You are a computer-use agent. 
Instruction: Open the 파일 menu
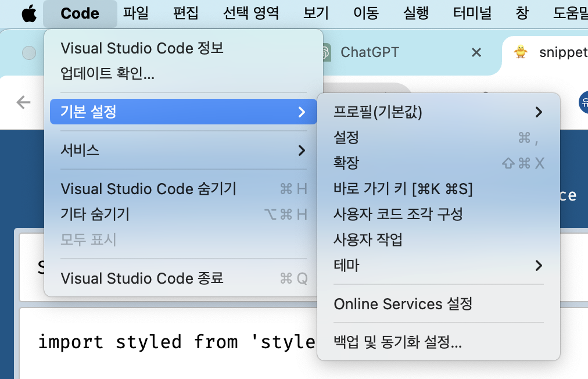click(x=136, y=13)
